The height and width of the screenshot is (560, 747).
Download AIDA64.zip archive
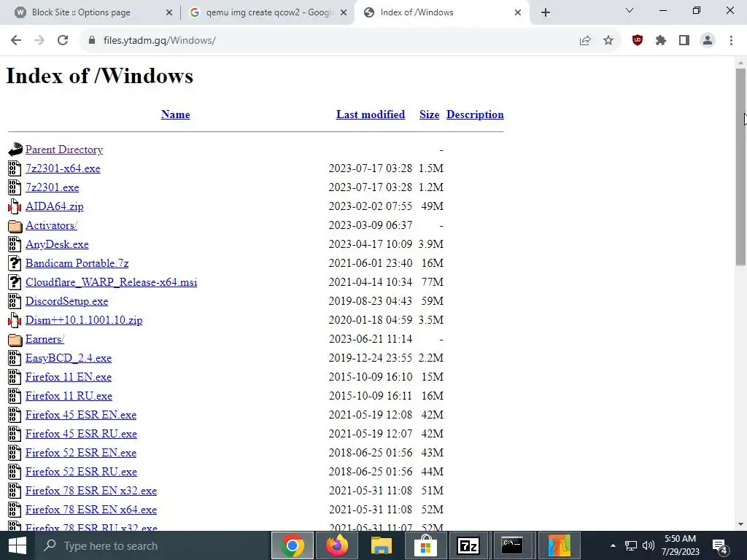[x=54, y=206]
